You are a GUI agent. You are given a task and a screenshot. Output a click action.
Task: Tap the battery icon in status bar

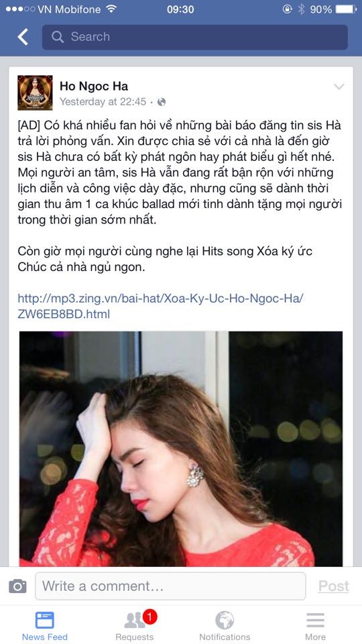point(346,9)
